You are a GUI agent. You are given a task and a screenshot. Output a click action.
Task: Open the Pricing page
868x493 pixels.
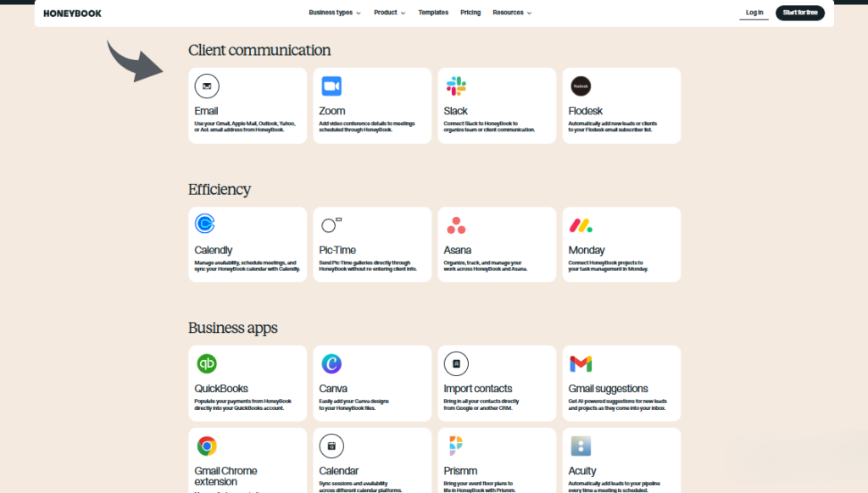click(x=470, y=13)
